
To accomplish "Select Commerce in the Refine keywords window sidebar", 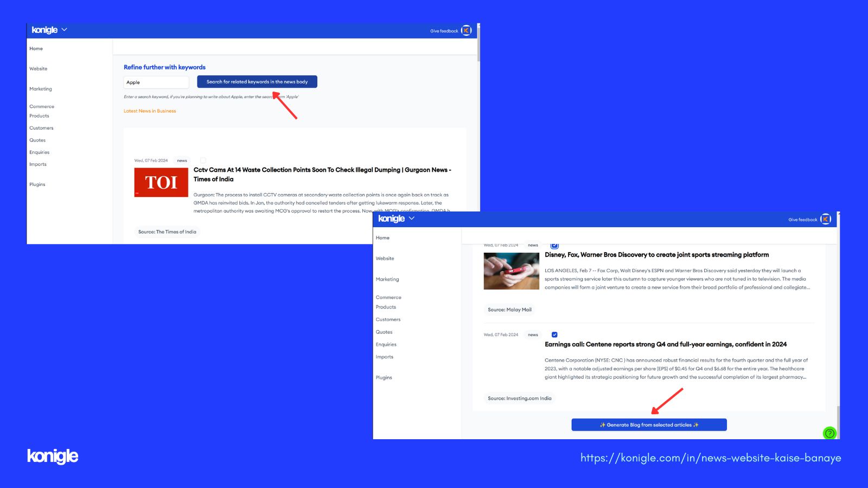I will [x=42, y=107].
